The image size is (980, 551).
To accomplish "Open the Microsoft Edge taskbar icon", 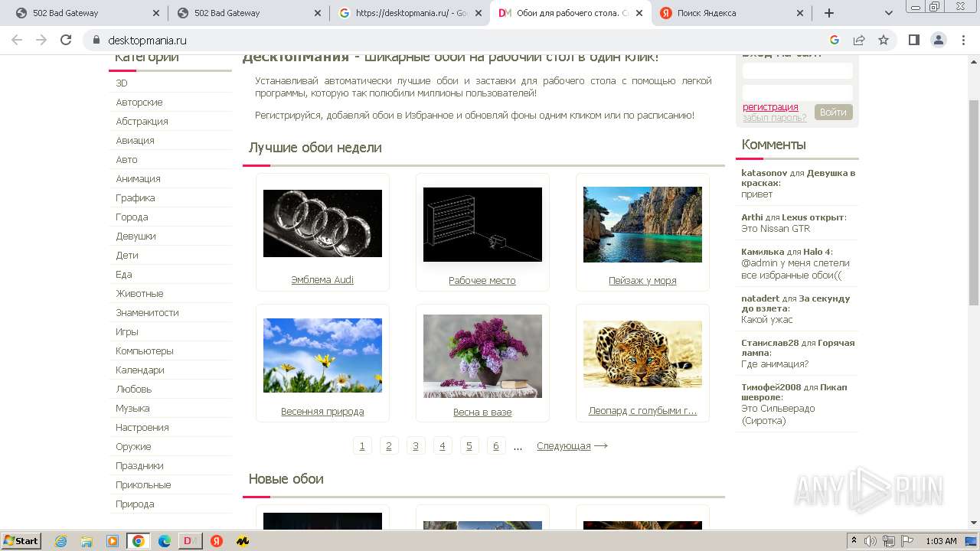I will (x=164, y=541).
